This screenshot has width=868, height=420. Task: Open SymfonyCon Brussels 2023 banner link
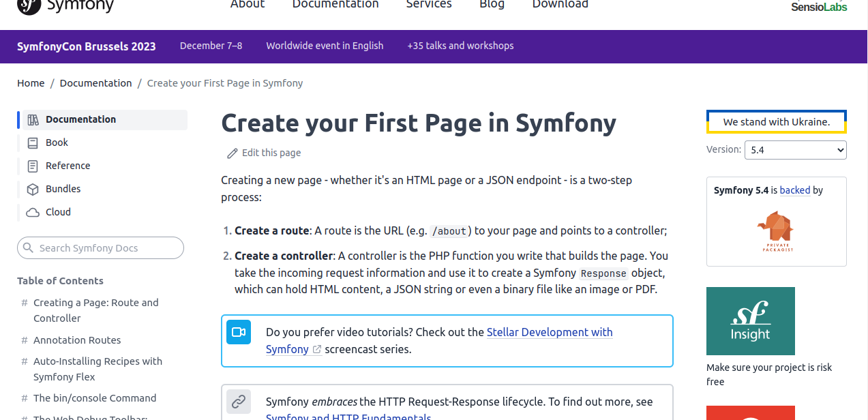pyautogui.click(x=87, y=46)
